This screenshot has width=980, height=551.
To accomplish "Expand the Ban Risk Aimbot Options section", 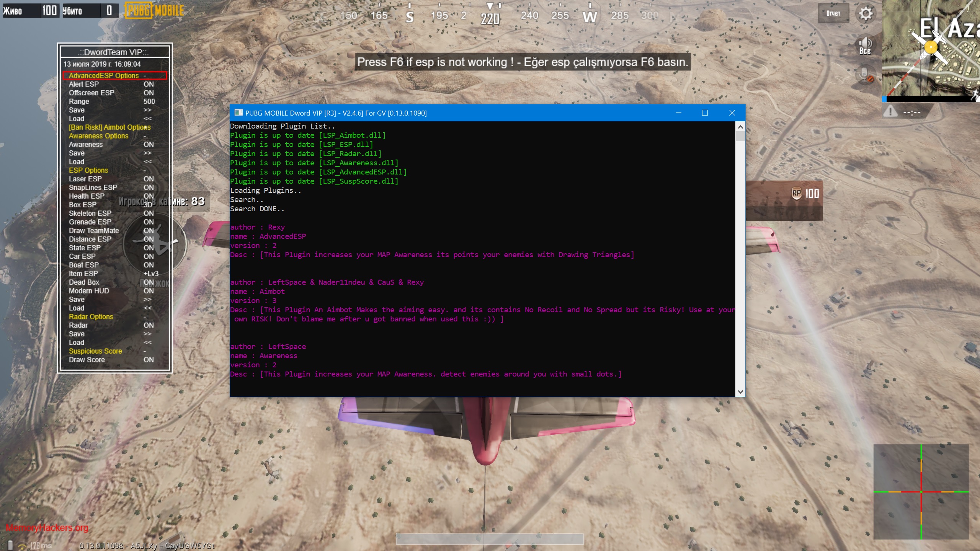I will click(110, 127).
